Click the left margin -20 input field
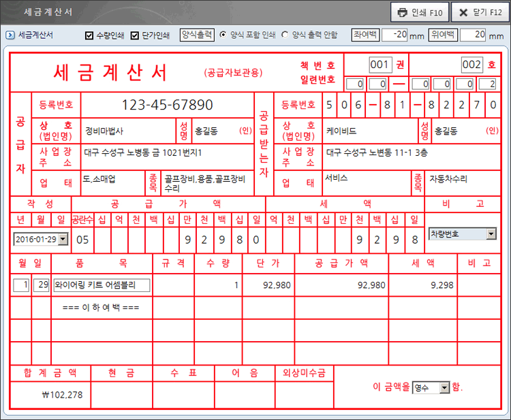511x420 pixels. tap(394, 35)
